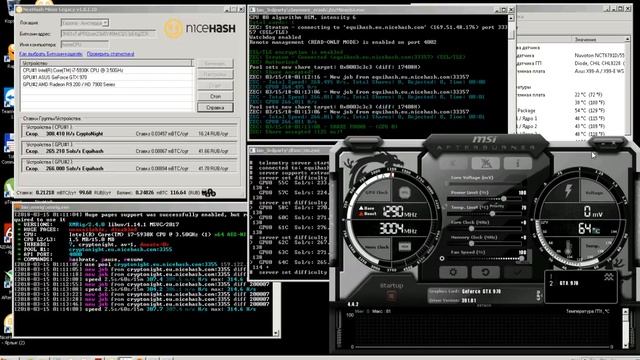Viewport: 640px width, 360px height.
Task: Click the 266.000 Sol/s Equihash speed text
Action: [74, 168]
